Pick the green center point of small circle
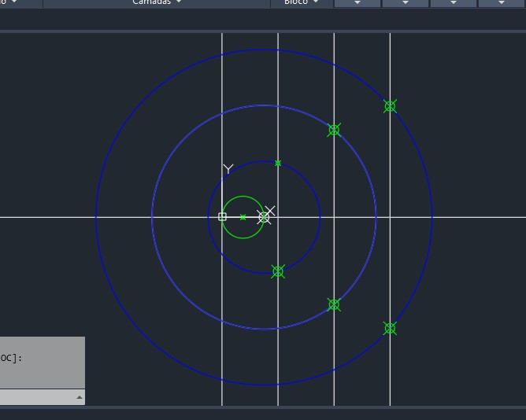The image size is (526, 420). click(x=243, y=218)
